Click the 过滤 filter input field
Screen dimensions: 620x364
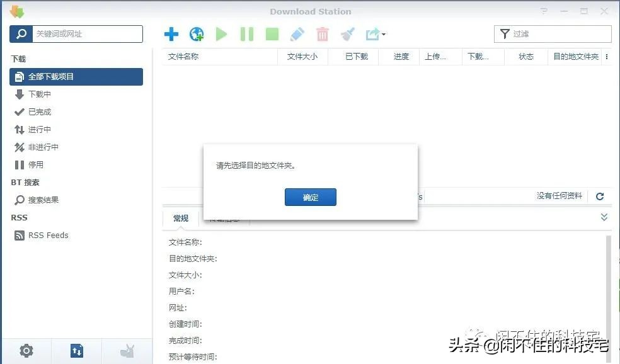pyautogui.click(x=554, y=33)
